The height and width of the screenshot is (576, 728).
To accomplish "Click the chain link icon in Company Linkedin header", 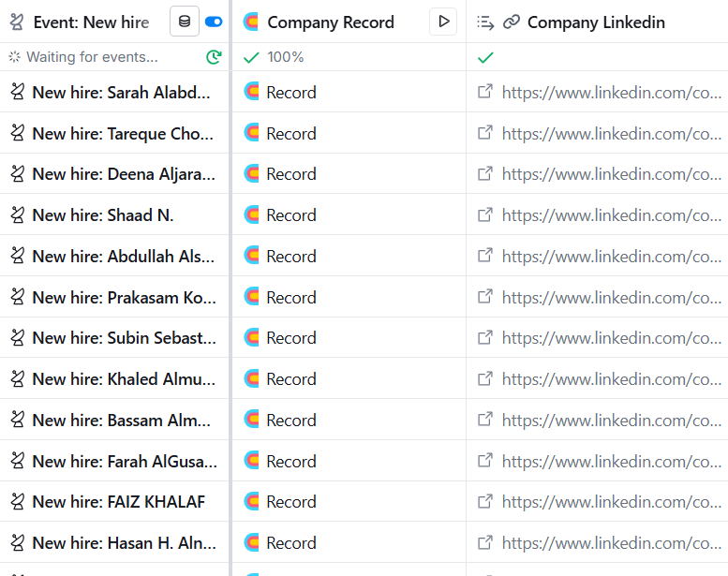I will (x=512, y=22).
